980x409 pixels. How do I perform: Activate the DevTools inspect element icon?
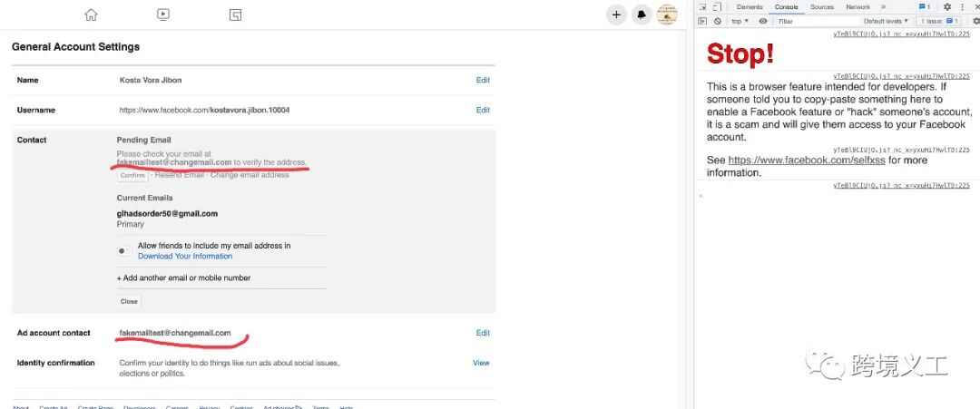[703, 7]
